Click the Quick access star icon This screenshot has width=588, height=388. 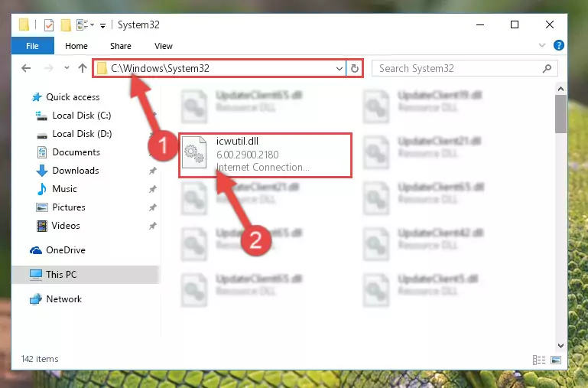click(37, 97)
